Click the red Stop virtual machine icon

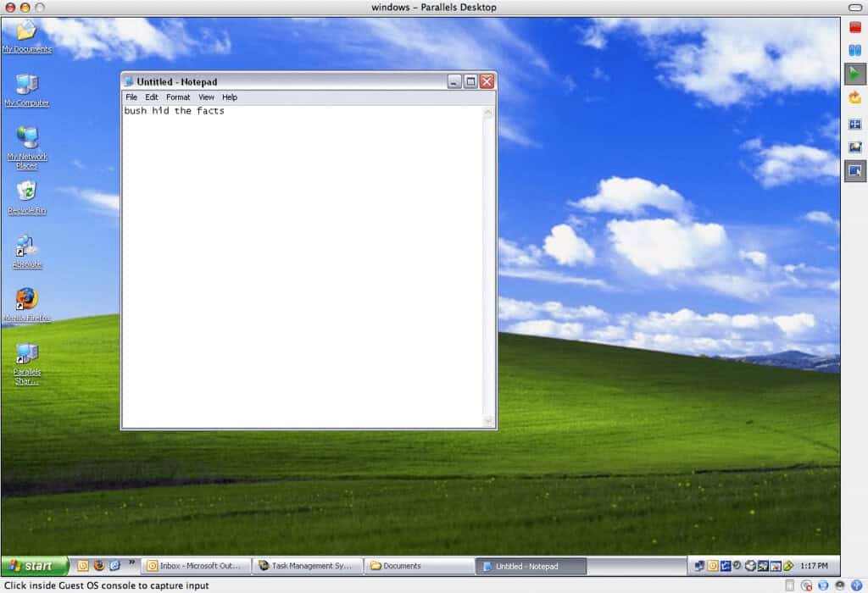(855, 27)
